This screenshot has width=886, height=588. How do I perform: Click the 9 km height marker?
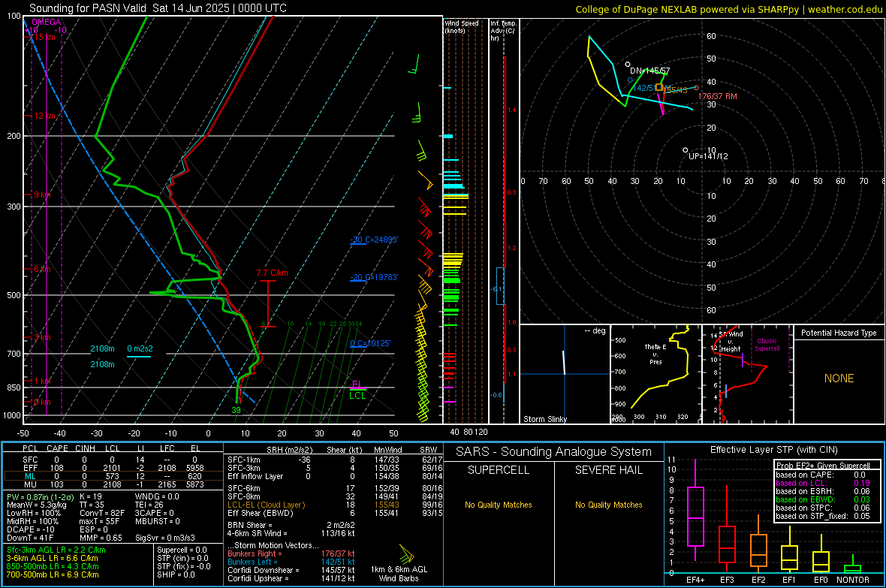click(42, 194)
